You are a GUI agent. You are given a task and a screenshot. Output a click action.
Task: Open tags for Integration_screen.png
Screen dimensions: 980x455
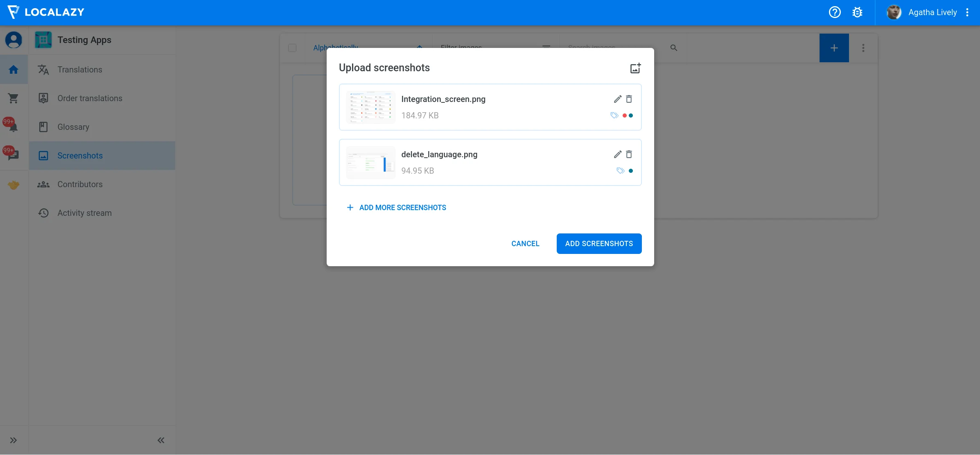pyautogui.click(x=614, y=115)
